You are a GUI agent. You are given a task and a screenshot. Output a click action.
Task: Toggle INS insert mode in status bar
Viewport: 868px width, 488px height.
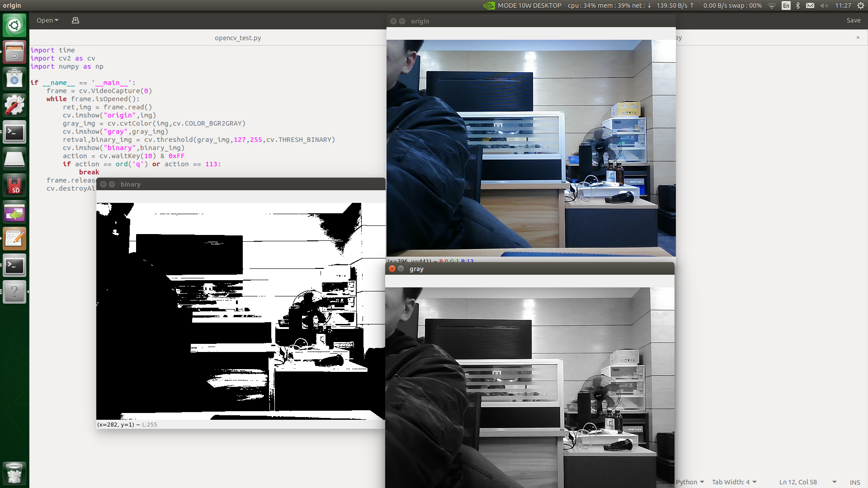pyautogui.click(x=854, y=482)
